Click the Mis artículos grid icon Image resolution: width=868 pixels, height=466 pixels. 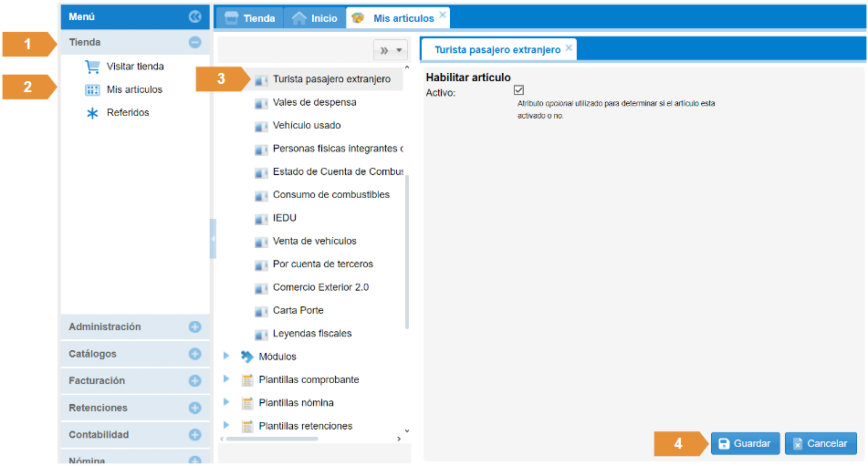tap(92, 90)
